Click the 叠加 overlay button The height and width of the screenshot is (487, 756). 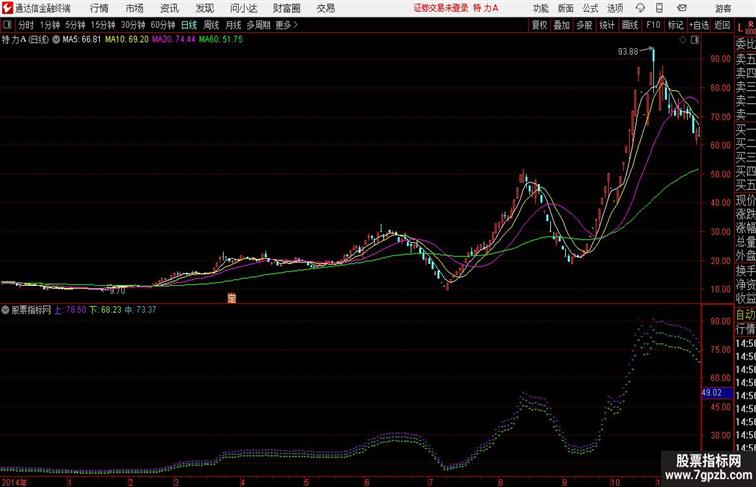pos(561,25)
